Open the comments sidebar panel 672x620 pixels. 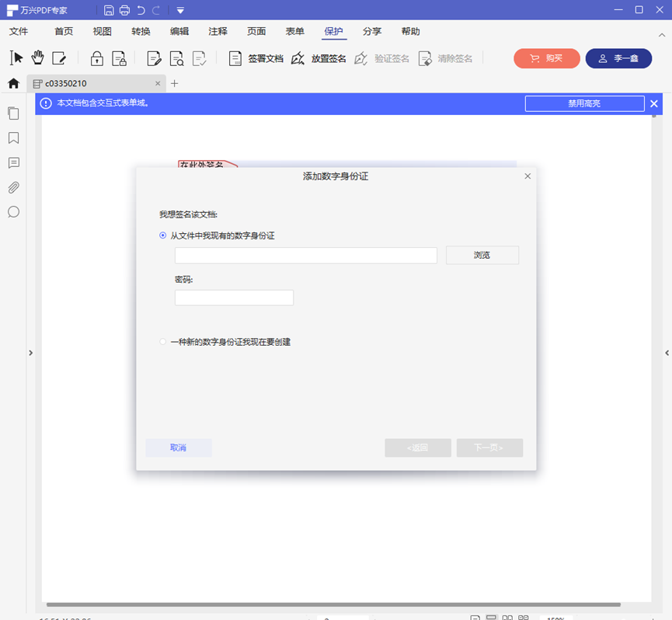click(13, 163)
